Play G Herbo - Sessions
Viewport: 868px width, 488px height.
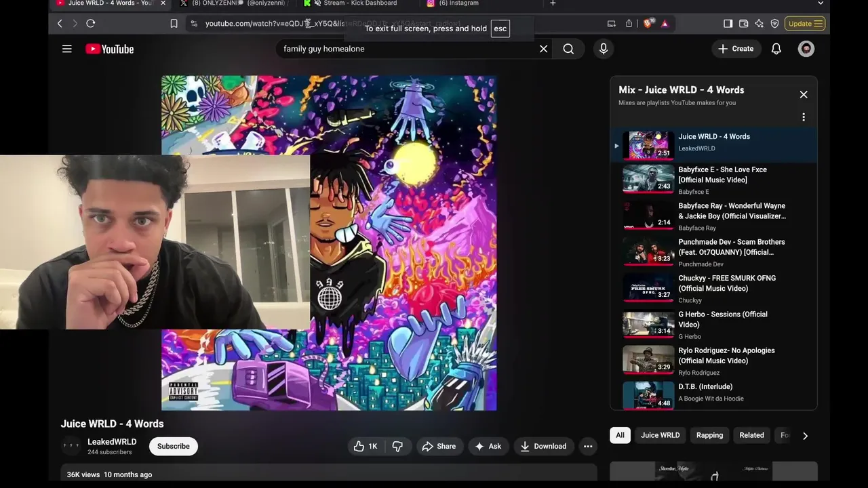(x=713, y=325)
